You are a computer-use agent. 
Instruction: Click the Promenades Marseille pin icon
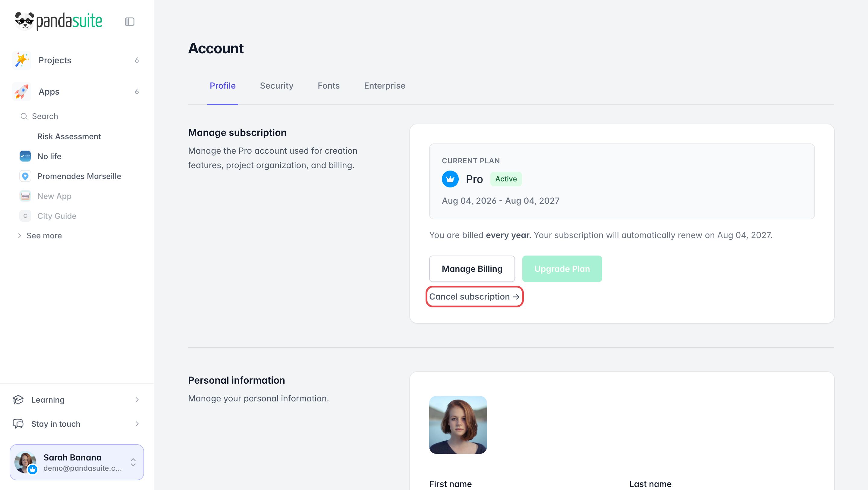(25, 176)
